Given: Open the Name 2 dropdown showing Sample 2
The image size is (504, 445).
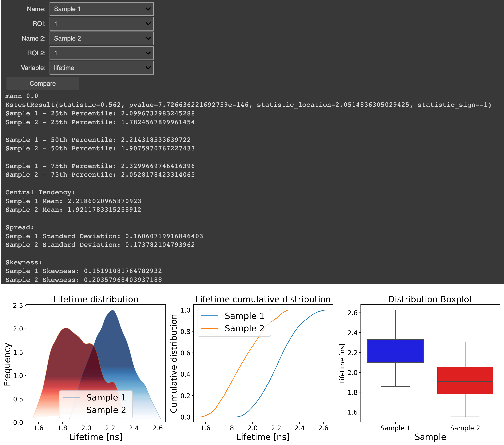Looking at the screenshot, I should pos(101,38).
